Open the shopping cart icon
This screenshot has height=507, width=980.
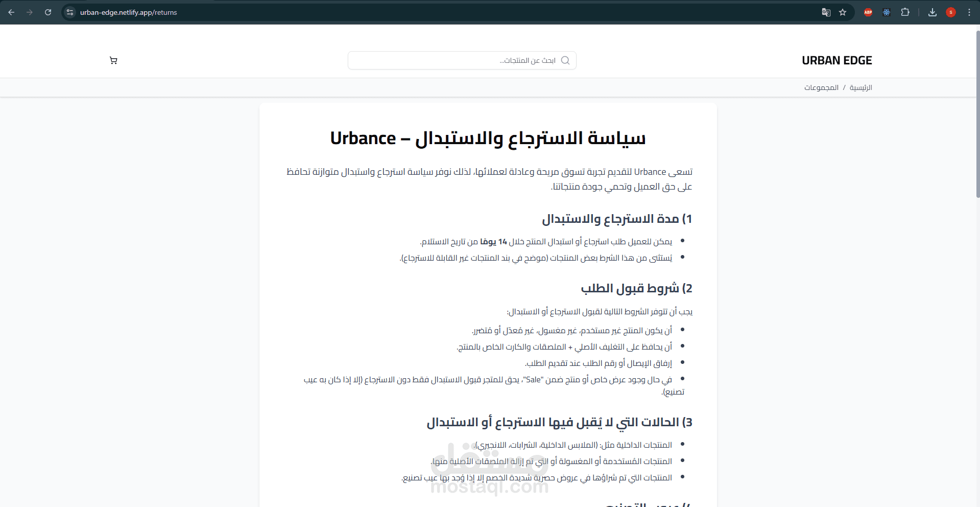click(x=113, y=60)
